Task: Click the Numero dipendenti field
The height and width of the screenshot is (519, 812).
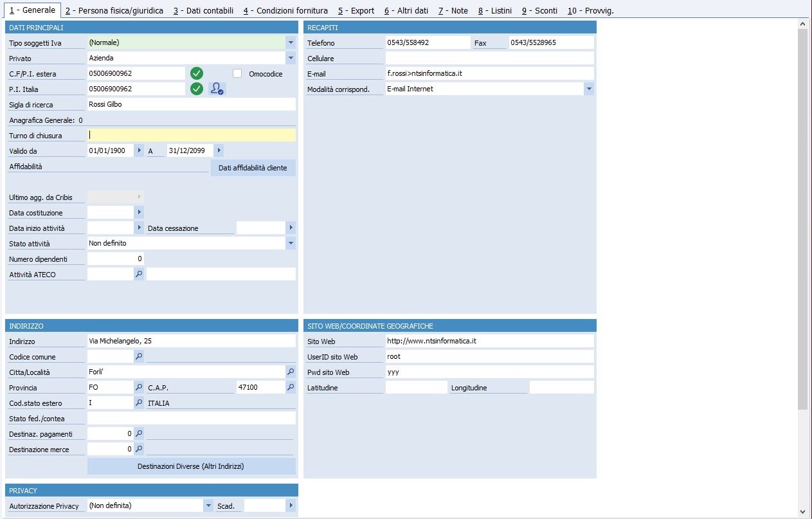Action: [x=116, y=259]
